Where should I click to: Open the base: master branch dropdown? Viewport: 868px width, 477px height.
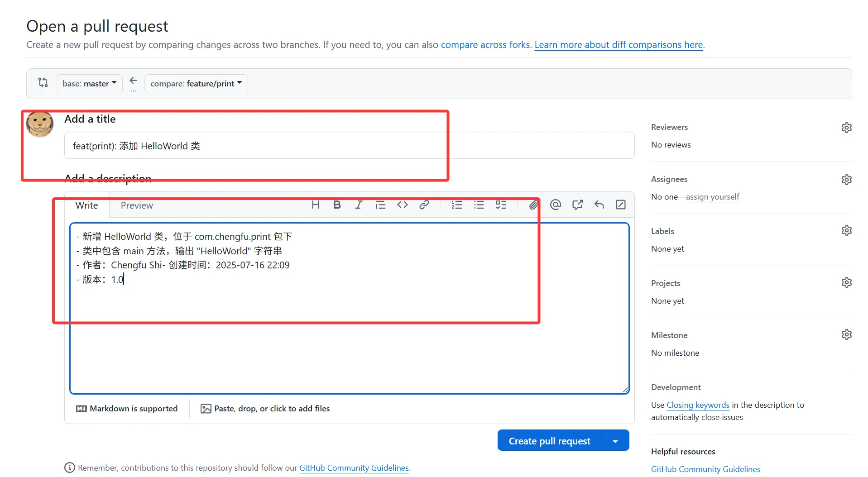pos(90,84)
